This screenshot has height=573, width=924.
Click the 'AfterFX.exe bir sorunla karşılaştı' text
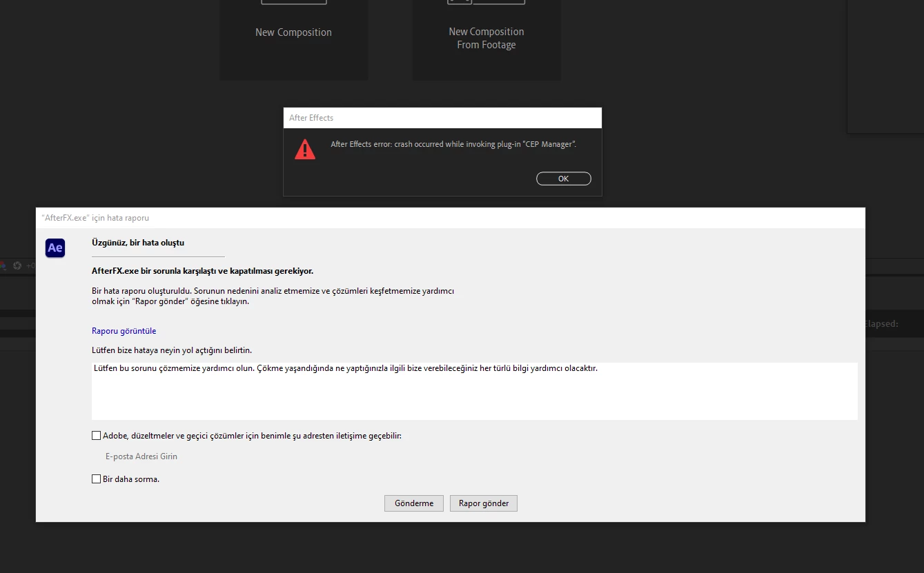tap(202, 271)
